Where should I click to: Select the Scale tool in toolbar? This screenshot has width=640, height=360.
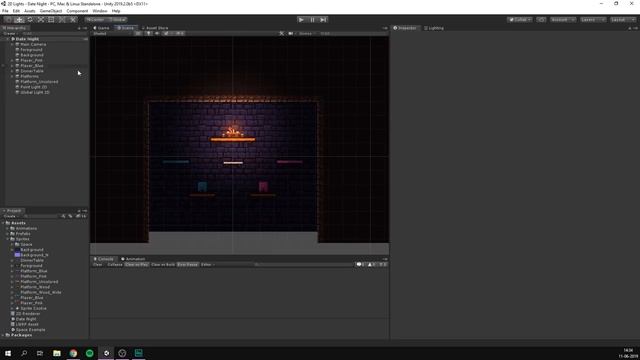click(40, 20)
